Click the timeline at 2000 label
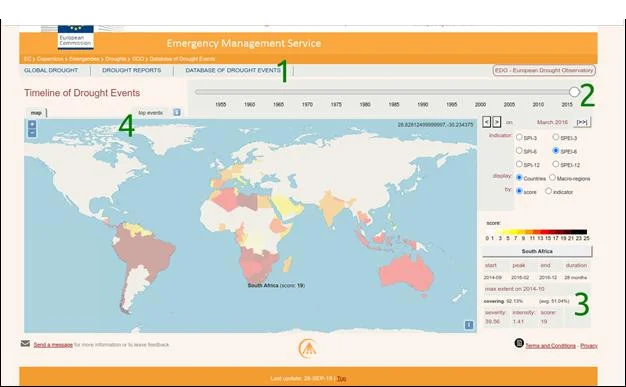 point(480,104)
